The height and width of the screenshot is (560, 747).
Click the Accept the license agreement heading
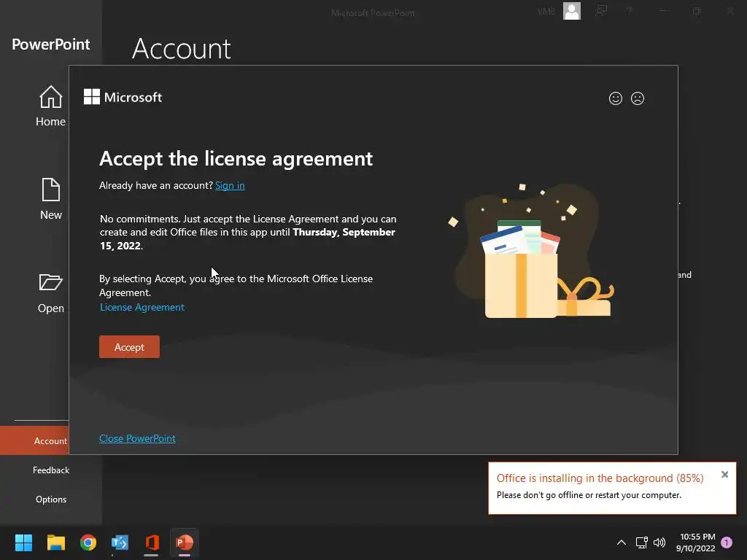[236, 158]
